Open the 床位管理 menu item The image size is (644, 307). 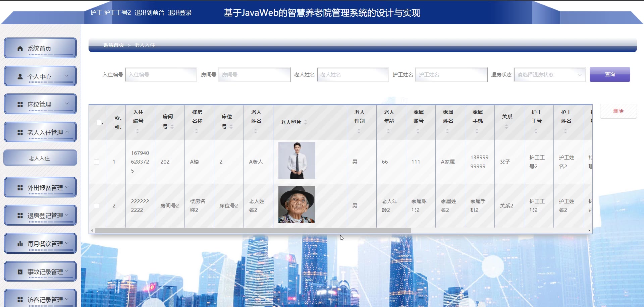[x=40, y=104]
